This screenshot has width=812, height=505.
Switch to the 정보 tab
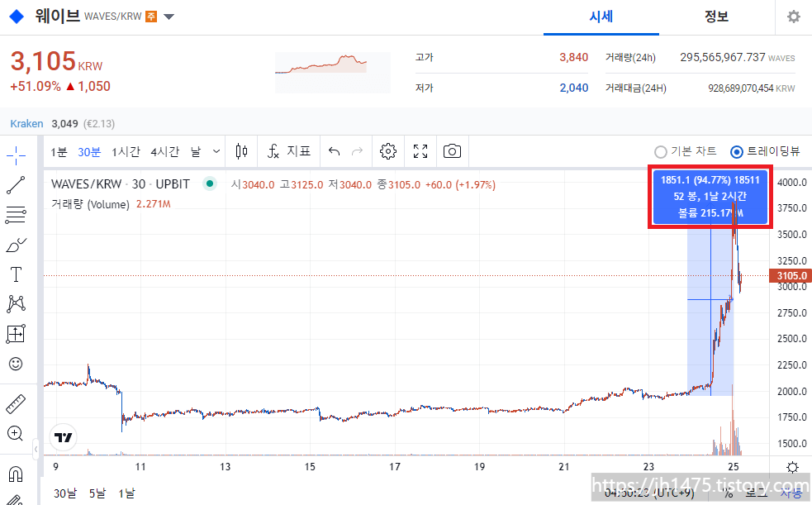717,17
